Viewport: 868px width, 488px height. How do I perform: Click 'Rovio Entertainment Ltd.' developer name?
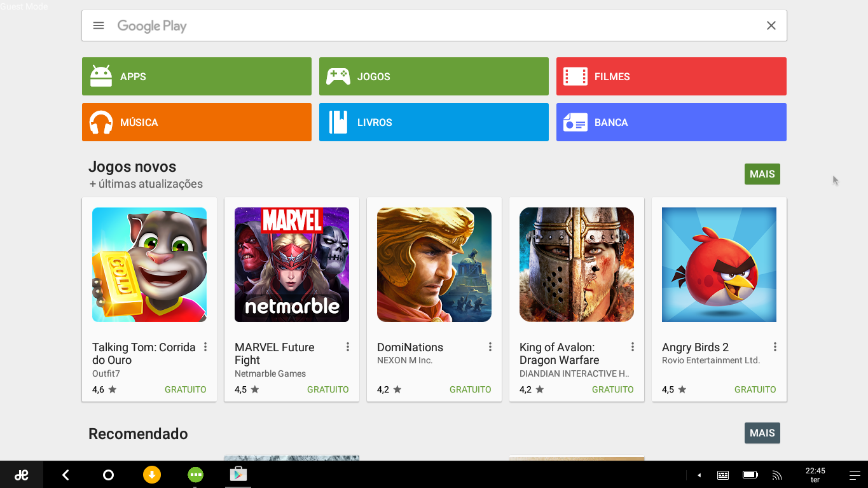(711, 361)
